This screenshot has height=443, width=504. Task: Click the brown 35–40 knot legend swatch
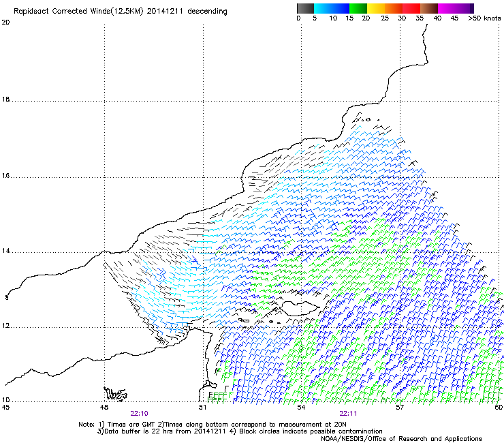pyautogui.click(x=429, y=8)
